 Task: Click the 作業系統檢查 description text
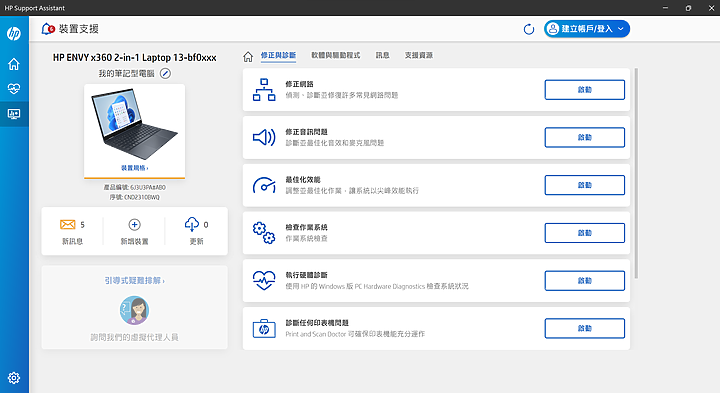[x=307, y=238]
